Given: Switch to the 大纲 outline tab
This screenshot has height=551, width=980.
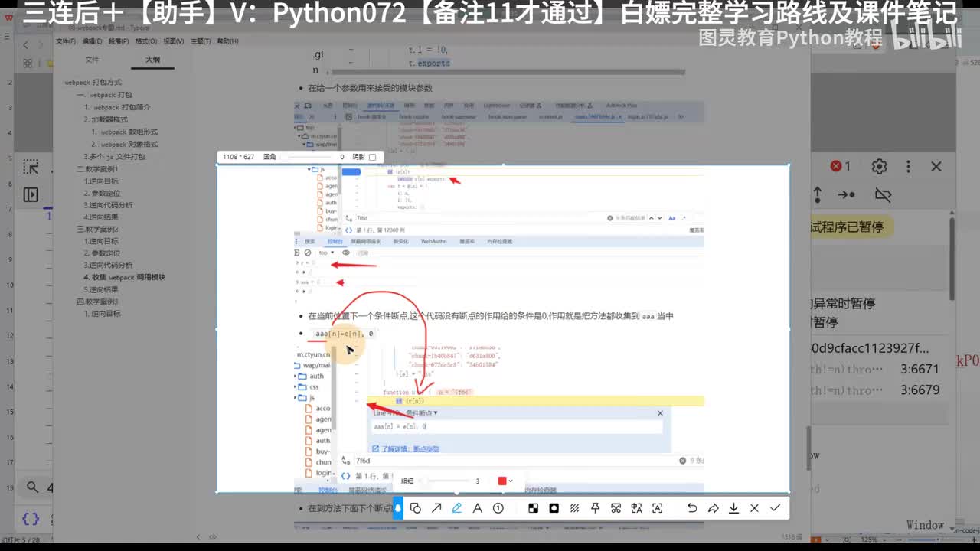Looking at the screenshot, I should [x=153, y=60].
